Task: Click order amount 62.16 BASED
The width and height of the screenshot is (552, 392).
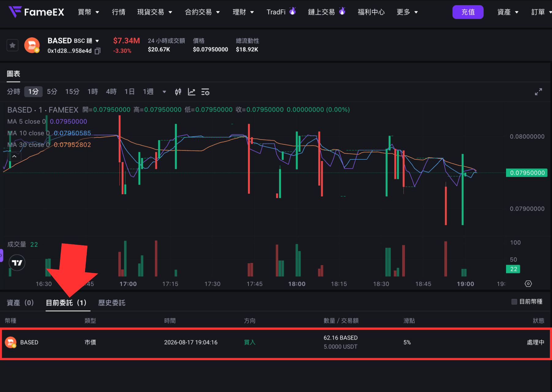Action: point(341,338)
